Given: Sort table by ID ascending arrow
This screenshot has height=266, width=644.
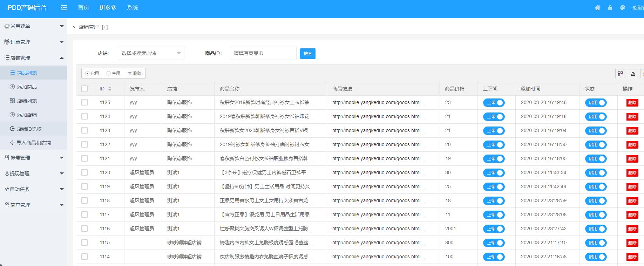Looking at the screenshot, I should 110,87.
